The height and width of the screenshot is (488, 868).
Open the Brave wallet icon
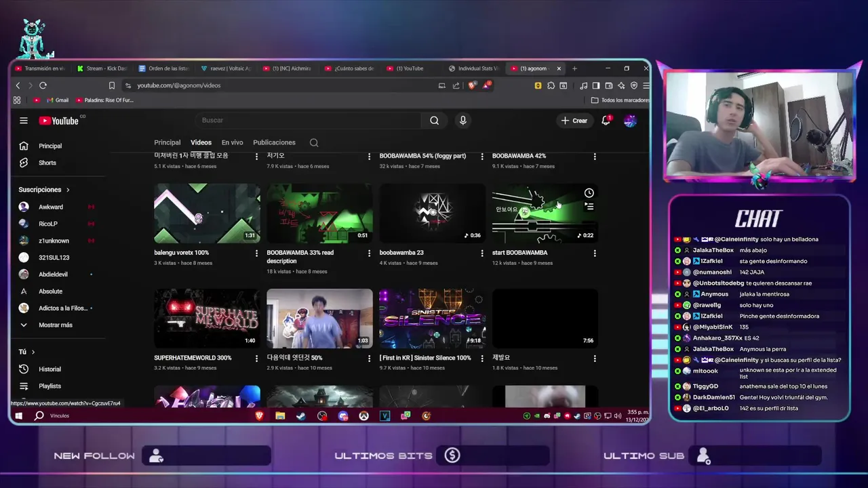click(609, 85)
